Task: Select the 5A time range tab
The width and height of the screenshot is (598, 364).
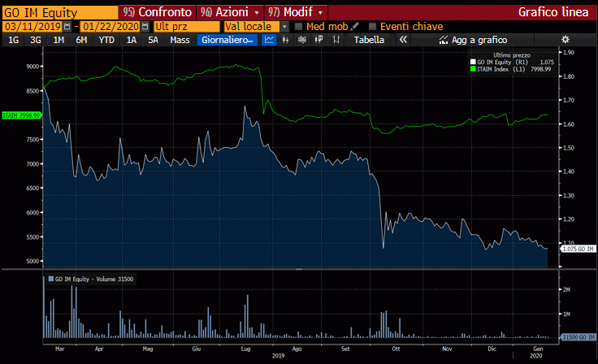Action: [153, 40]
